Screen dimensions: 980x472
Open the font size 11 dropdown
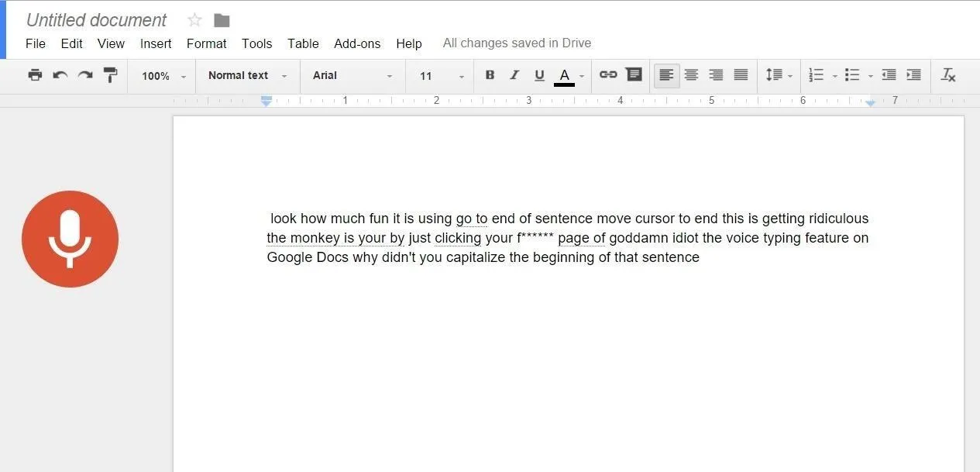point(442,76)
